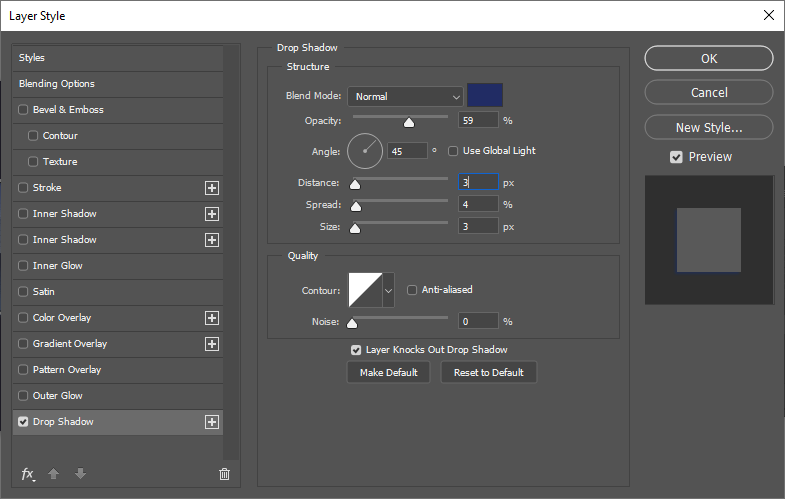Viewport: 785px width, 499px height.
Task: Click the Angle dial control
Action: [365, 152]
